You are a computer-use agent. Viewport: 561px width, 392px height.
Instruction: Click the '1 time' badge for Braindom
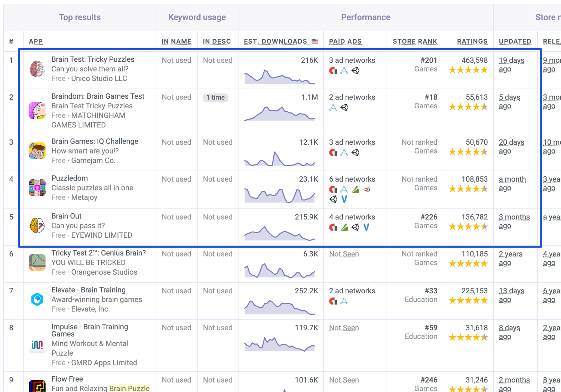[x=215, y=98]
